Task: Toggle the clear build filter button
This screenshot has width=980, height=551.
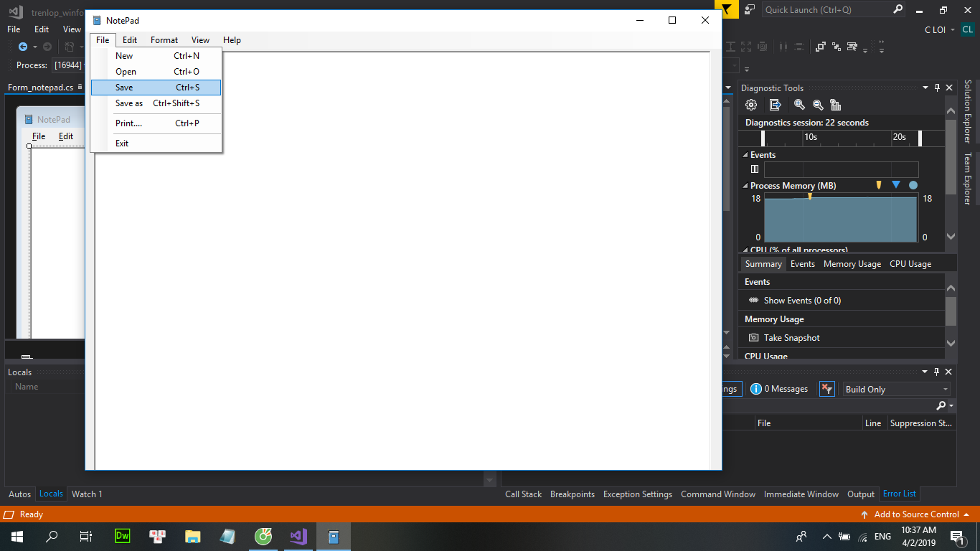Action: pyautogui.click(x=827, y=389)
